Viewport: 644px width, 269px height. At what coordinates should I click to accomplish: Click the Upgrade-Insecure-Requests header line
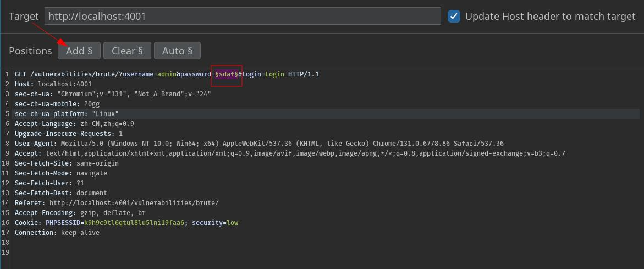68,134
